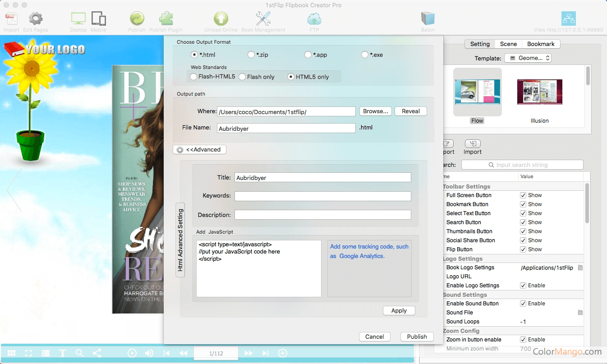This screenshot has height=364, width=607.
Task: Click the Where output path field
Action: [x=286, y=111]
